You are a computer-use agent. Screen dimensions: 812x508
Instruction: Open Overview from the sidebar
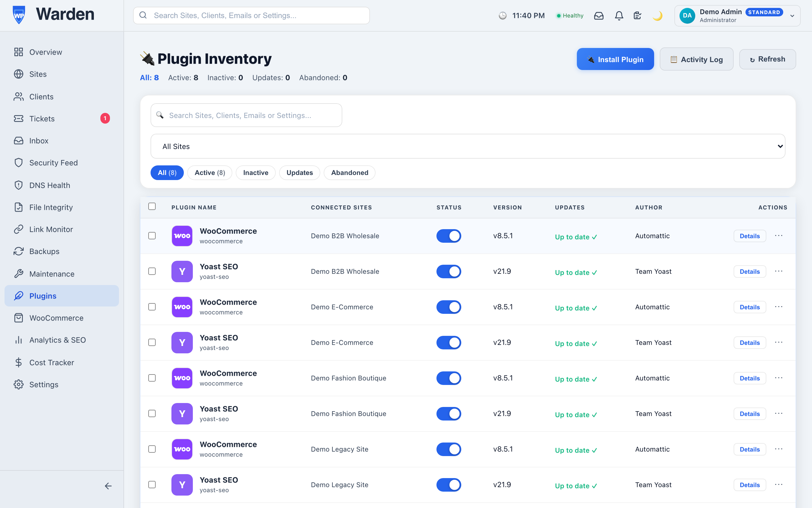pos(62,52)
